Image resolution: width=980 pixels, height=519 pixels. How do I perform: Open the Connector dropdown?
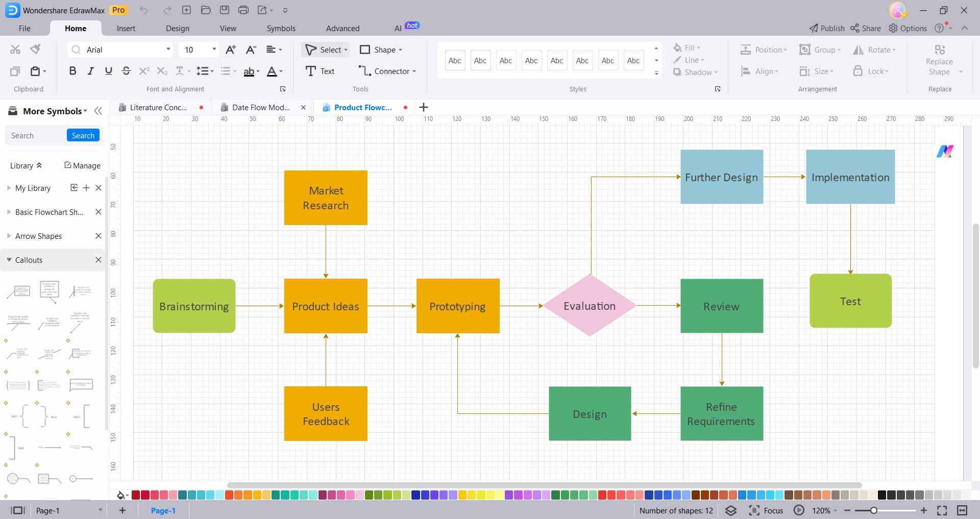click(414, 71)
